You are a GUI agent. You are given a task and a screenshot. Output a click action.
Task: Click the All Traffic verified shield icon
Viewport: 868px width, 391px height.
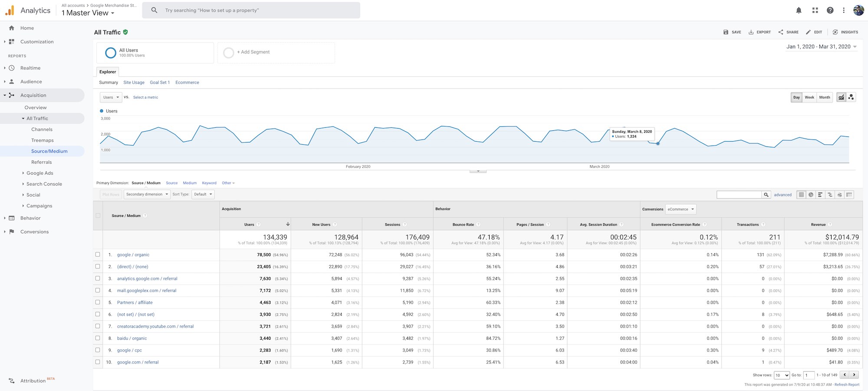pos(125,32)
